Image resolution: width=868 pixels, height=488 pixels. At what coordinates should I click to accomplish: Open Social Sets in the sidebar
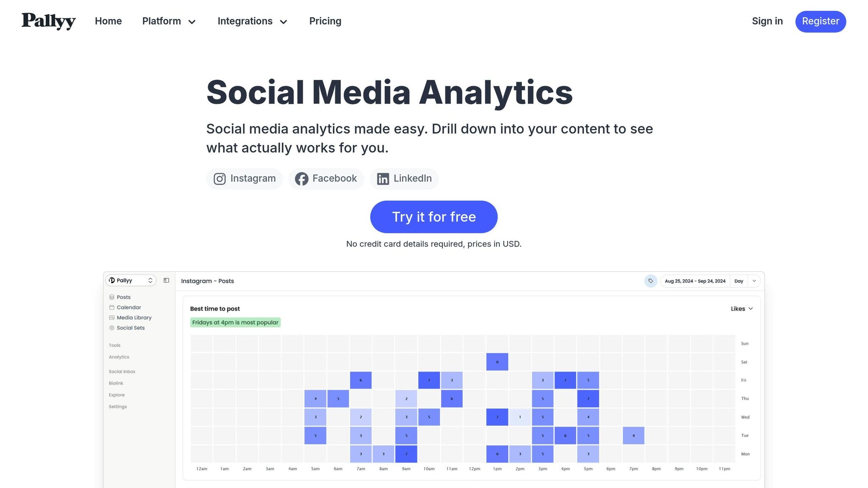pos(131,328)
